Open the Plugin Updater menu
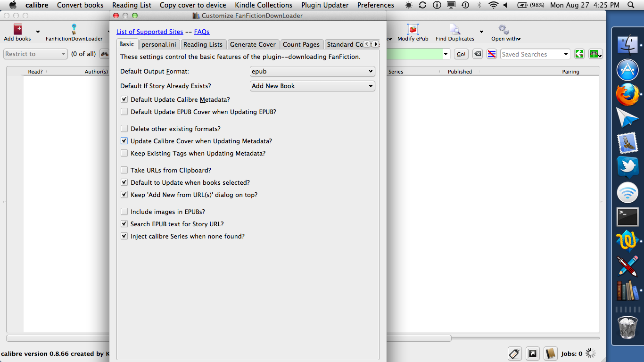Viewport: 644px width, 362px height. pos(325,5)
